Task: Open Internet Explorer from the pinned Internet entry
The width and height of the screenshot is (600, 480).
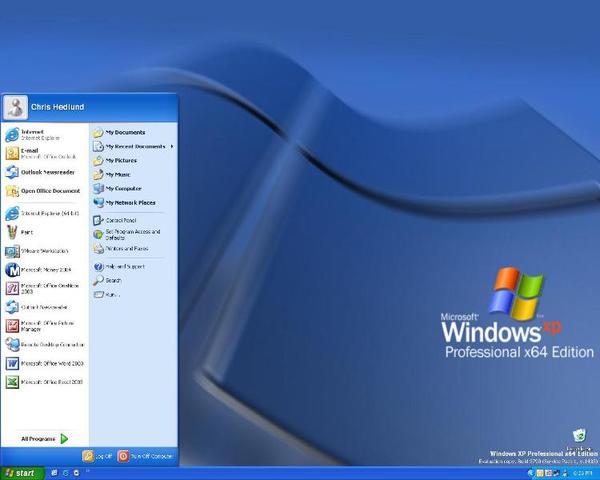Action: pos(45,135)
